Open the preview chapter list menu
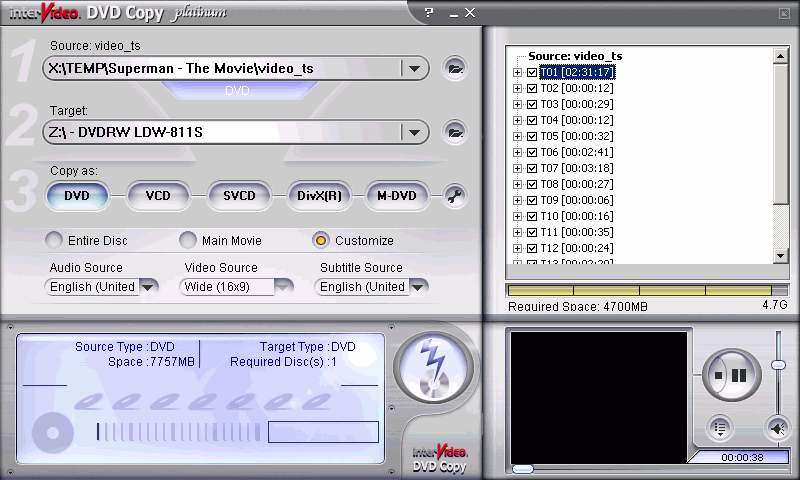 (x=719, y=428)
